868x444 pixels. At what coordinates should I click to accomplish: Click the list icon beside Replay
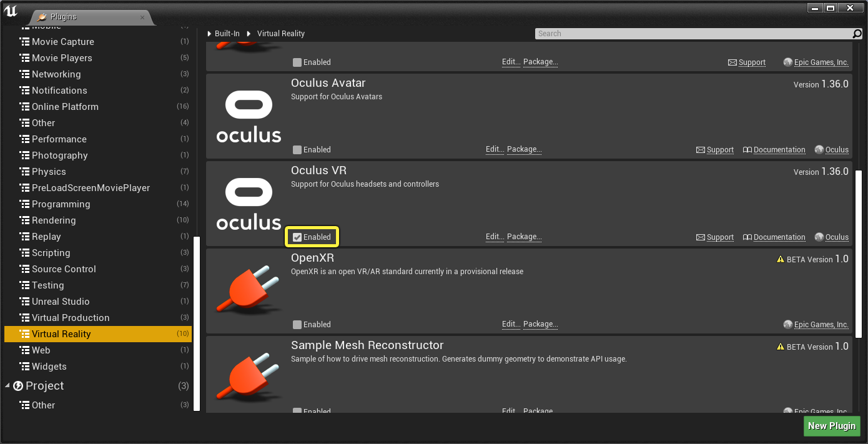tap(24, 237)
